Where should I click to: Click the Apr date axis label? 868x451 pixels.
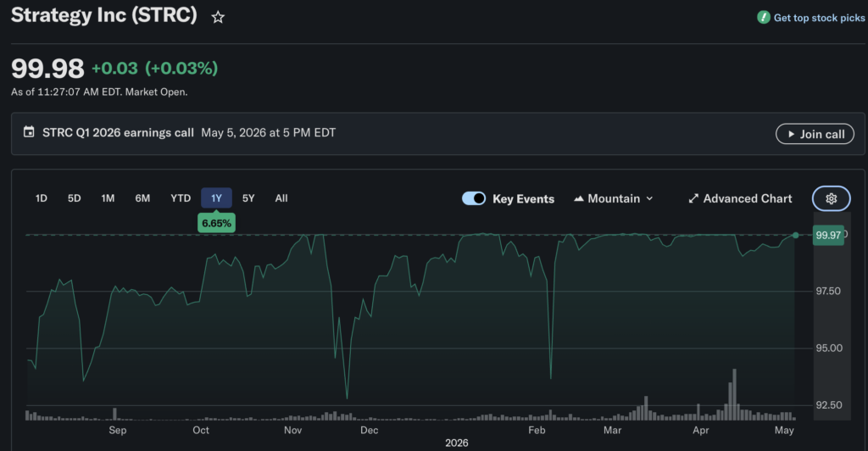click(x=701, y=430)
